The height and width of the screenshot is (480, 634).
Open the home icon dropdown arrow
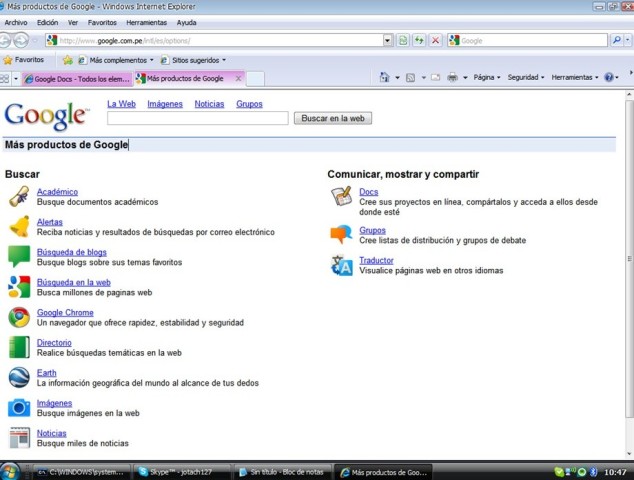click(397, 77)
